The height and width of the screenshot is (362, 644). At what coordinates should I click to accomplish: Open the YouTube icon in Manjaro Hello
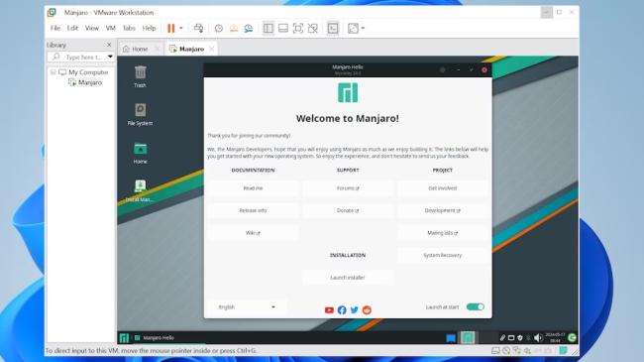[329, 310]
